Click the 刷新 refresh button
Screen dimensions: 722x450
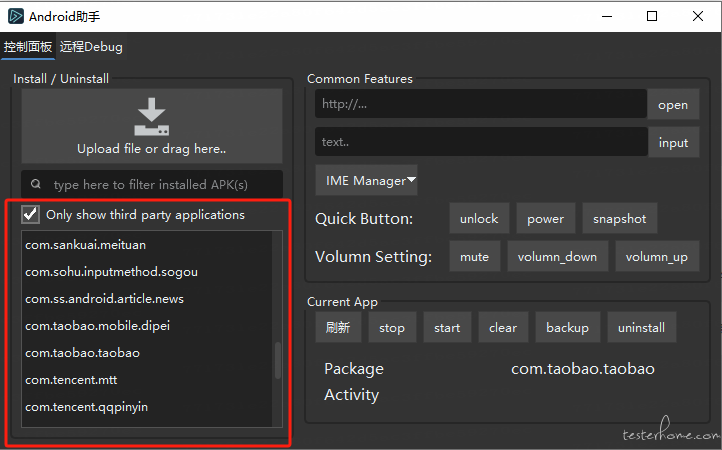(338, 327)
